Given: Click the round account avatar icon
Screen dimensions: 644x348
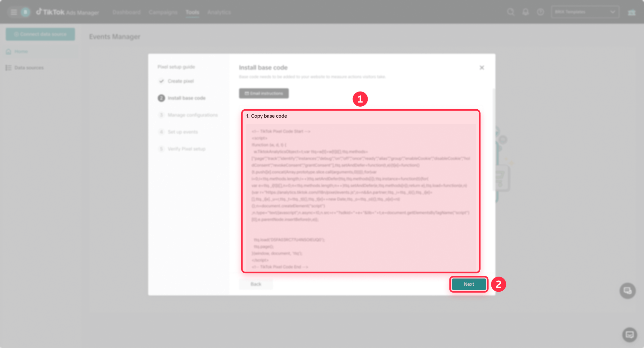Looking at the screenshot, I should coord(25,12).
